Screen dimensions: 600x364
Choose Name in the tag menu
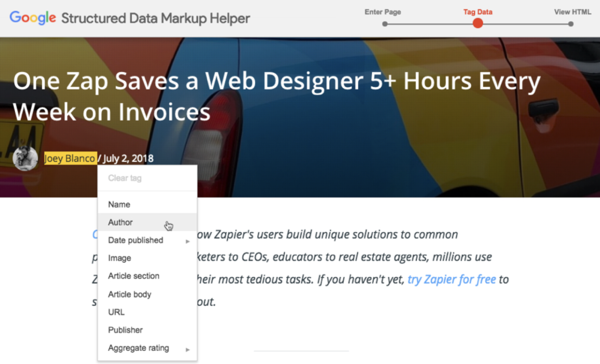[119, 205]
